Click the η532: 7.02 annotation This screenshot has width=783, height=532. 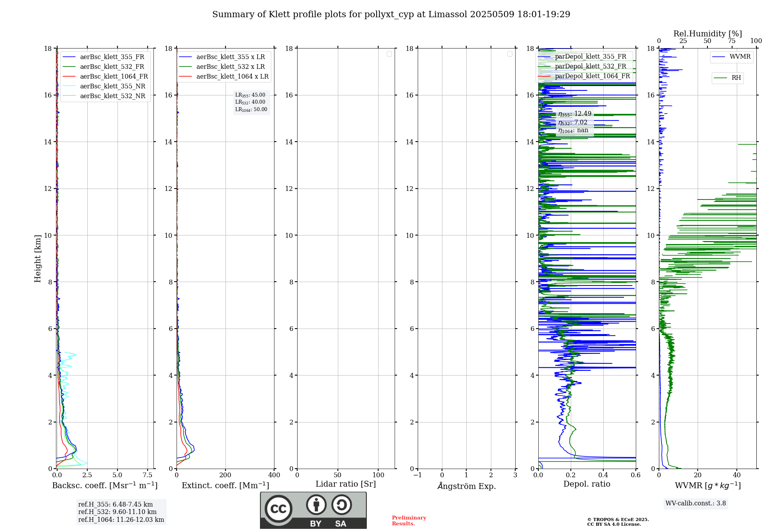click(x=573, y=122)
